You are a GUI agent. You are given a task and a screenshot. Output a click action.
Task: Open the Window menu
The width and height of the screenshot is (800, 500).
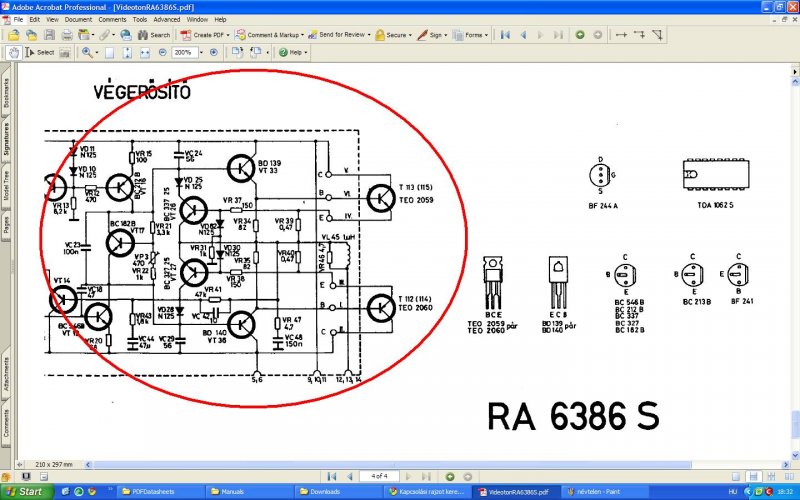(x=197, y=19)
